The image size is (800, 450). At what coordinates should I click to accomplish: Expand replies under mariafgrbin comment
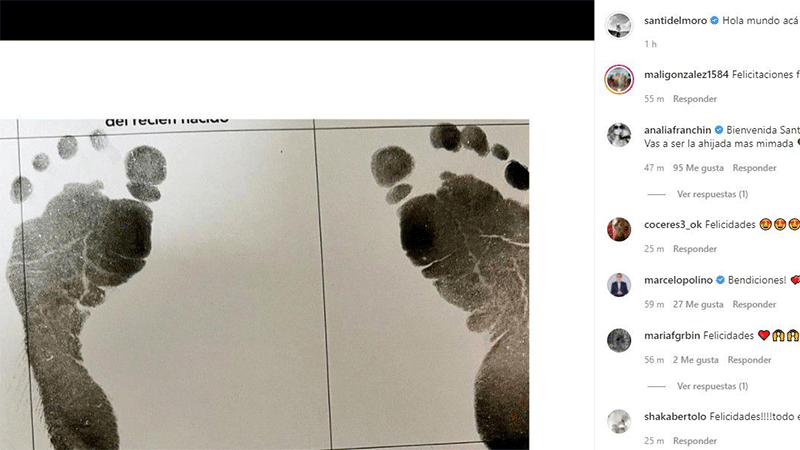click(712, 386)
